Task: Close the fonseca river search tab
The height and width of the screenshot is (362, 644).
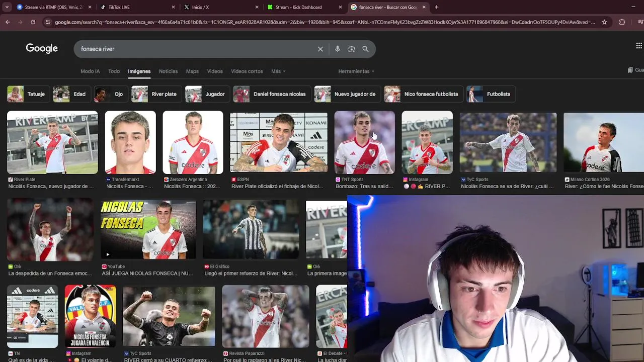Action: point(424,7)
